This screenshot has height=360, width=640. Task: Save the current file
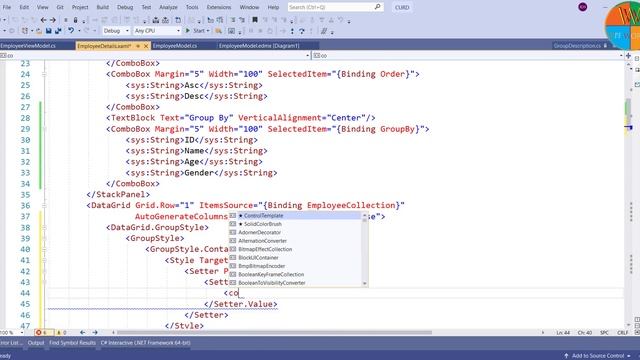[49, 31]
